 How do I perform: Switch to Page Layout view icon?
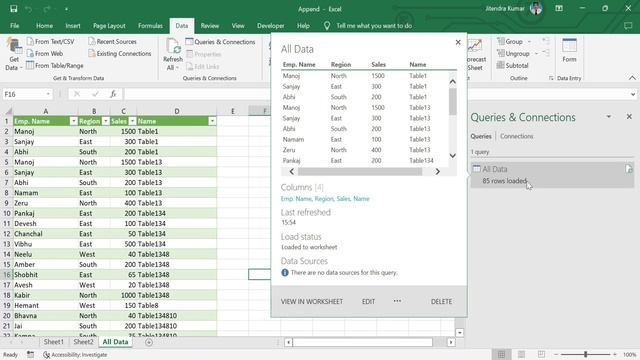coord(521,354)
